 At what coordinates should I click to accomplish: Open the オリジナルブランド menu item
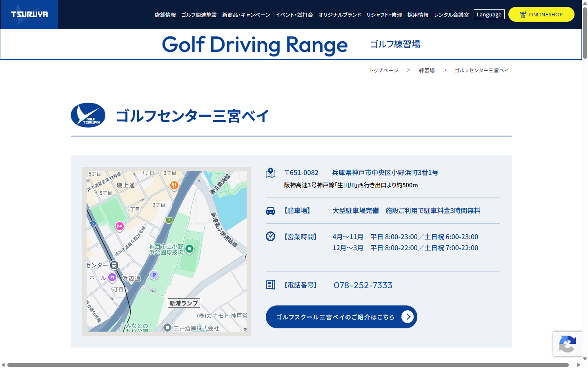point(340,15)
